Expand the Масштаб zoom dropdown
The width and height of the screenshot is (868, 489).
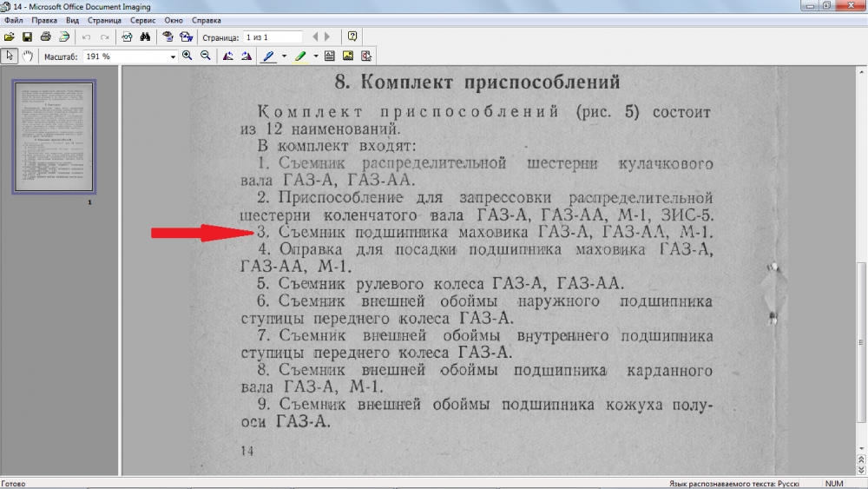click(x=172, y=56)
